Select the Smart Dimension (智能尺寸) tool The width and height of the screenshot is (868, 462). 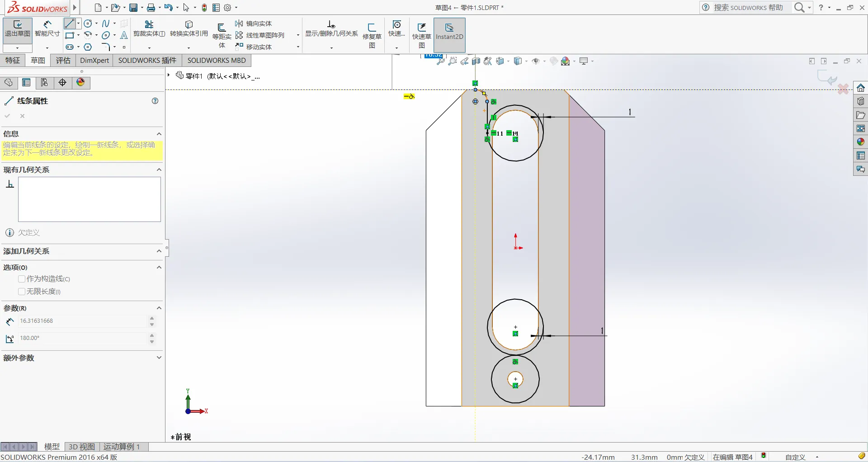coord(47,25)
